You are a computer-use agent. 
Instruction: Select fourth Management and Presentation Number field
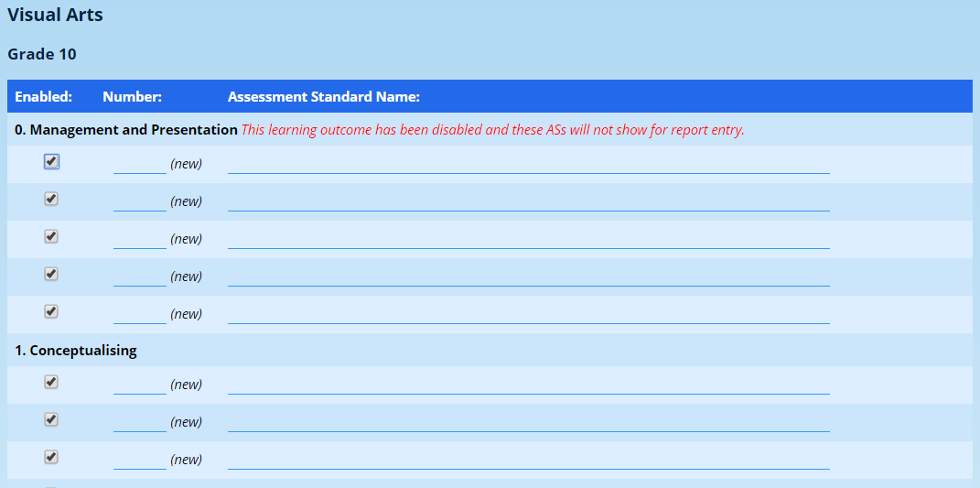click(139, 277)
